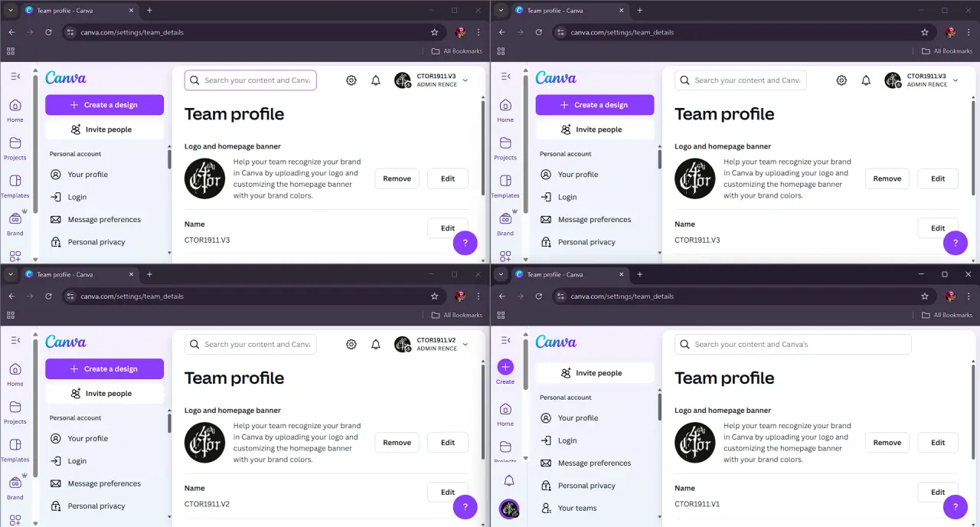
Task: Open Home in bottom-right window sidebar
Action: click(505, 414)
